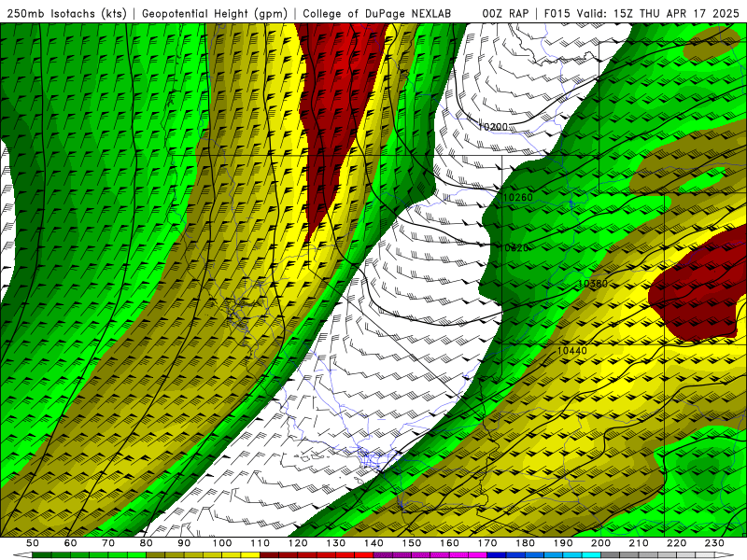Click the 170 value on color scale
747x560 pixels.
click(x=487, y=543)
